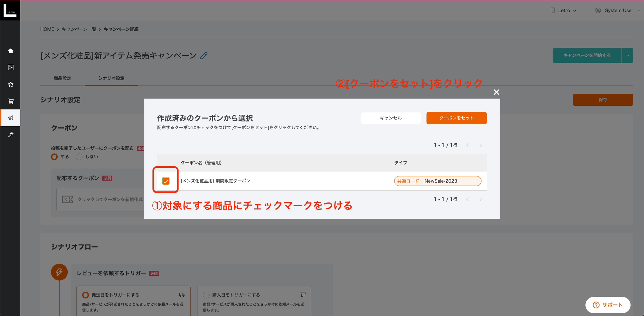The image size is (644, 316).
Task: Open the wrench settings sidebar icon
Action: (11, 134)
